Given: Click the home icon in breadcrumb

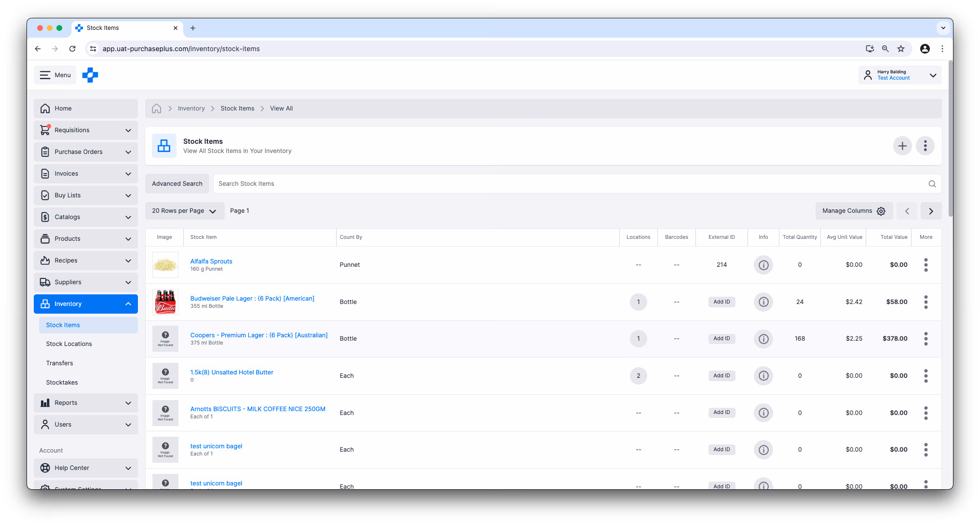Looking at the screenshot, I should pyautogui.click(x=156, y=109).
